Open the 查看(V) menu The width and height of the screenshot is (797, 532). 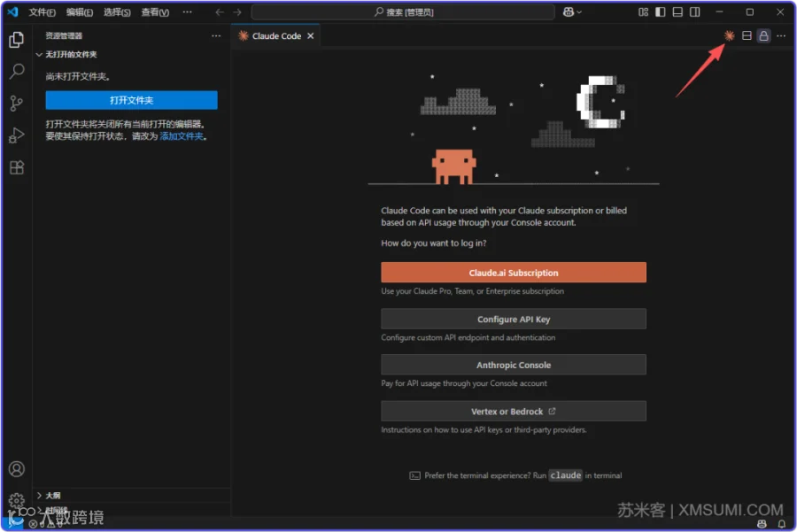click(155, 12)
